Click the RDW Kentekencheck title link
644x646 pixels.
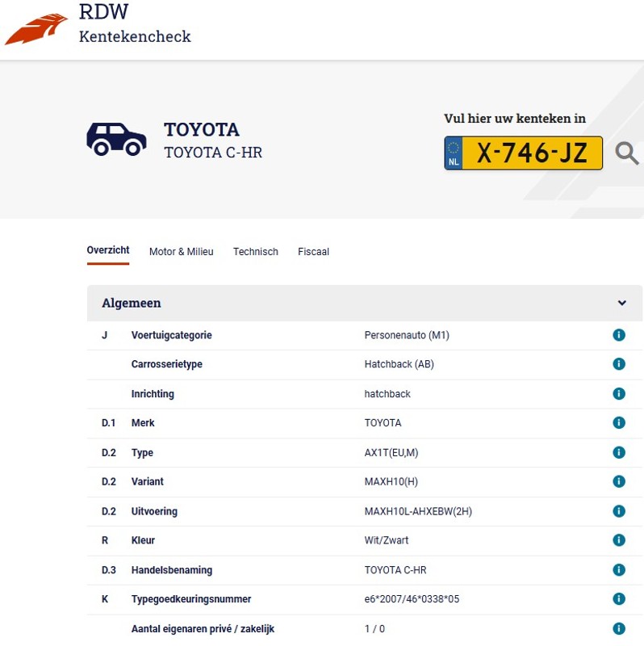coord(134,24)
